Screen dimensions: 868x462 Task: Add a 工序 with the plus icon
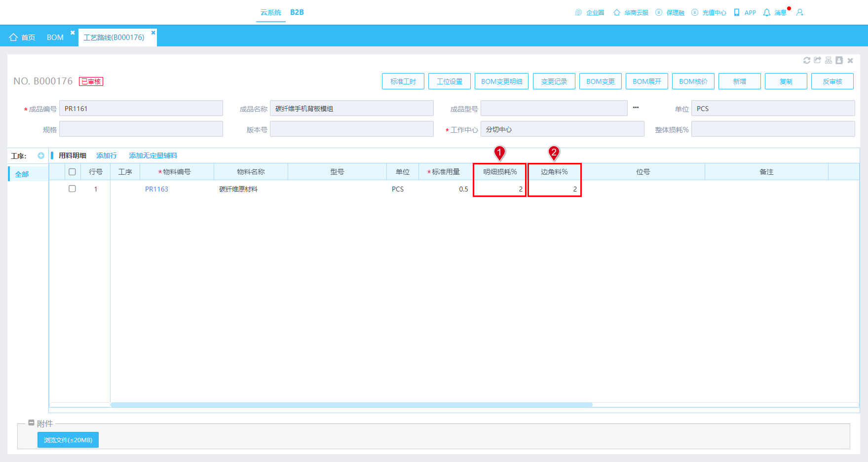click(x=41, y=155)
